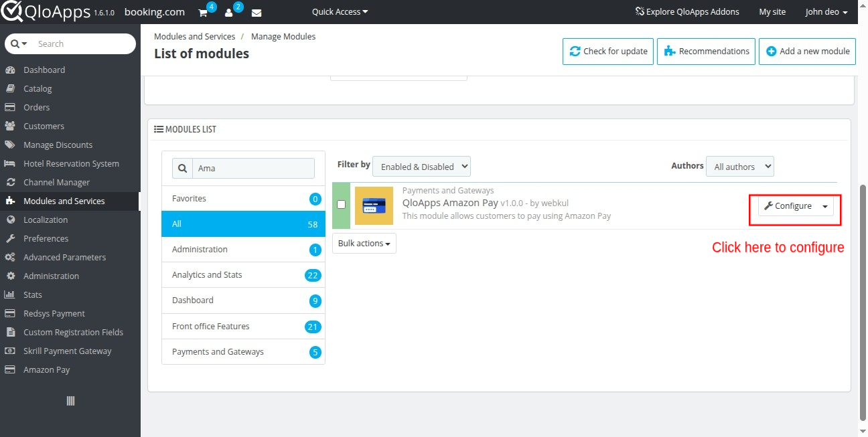The height and width of the screenshot is (437, 868).
Task: Click Check for update button
Action: tap(608, 51)
